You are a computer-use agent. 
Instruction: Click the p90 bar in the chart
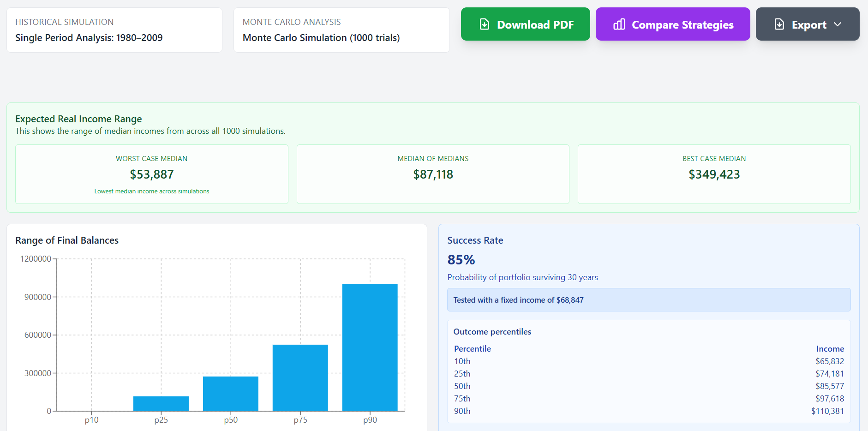tap(370, 347)
